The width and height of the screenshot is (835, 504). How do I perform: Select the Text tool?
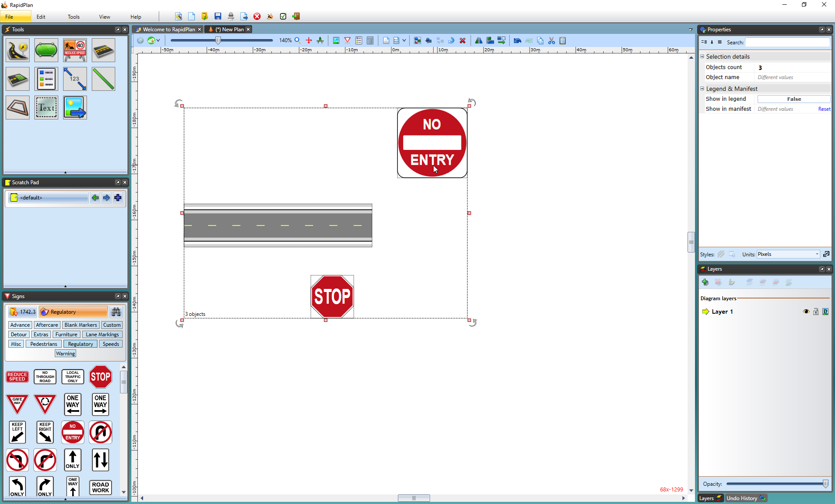pyautogui.click(x=46, y=107)
